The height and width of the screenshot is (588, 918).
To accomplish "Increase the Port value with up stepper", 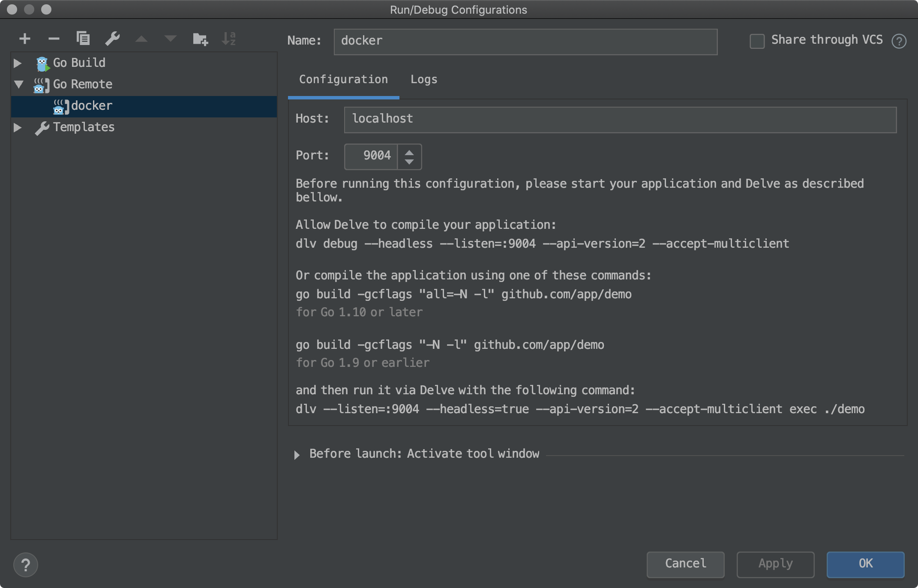I will (x=409, y=152).
